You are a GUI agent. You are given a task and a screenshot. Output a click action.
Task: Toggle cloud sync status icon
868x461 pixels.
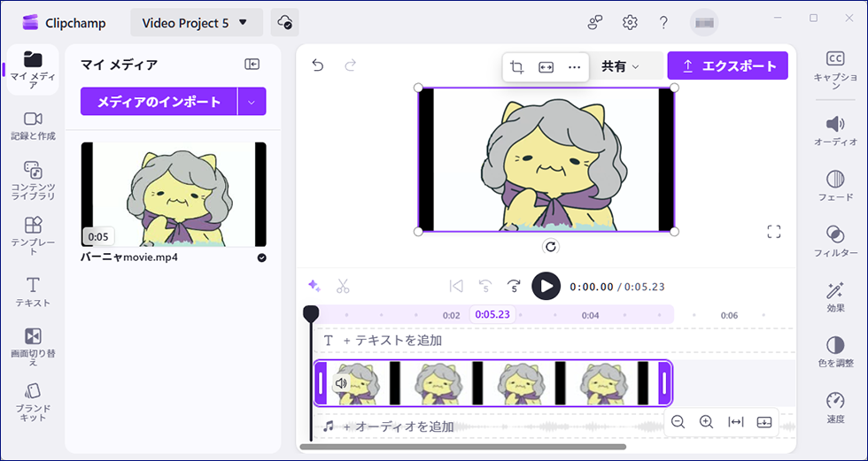coord(284,22)
